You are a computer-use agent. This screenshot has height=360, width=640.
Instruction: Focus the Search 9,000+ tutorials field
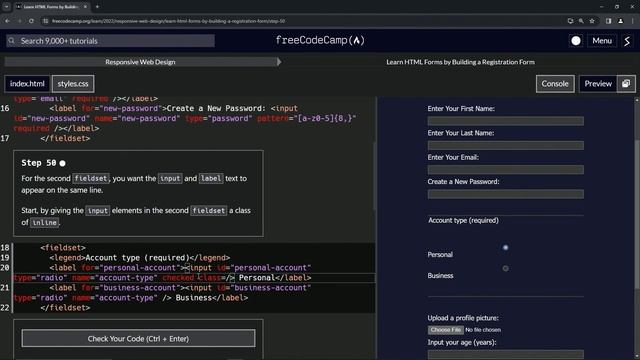click(110, 41)
